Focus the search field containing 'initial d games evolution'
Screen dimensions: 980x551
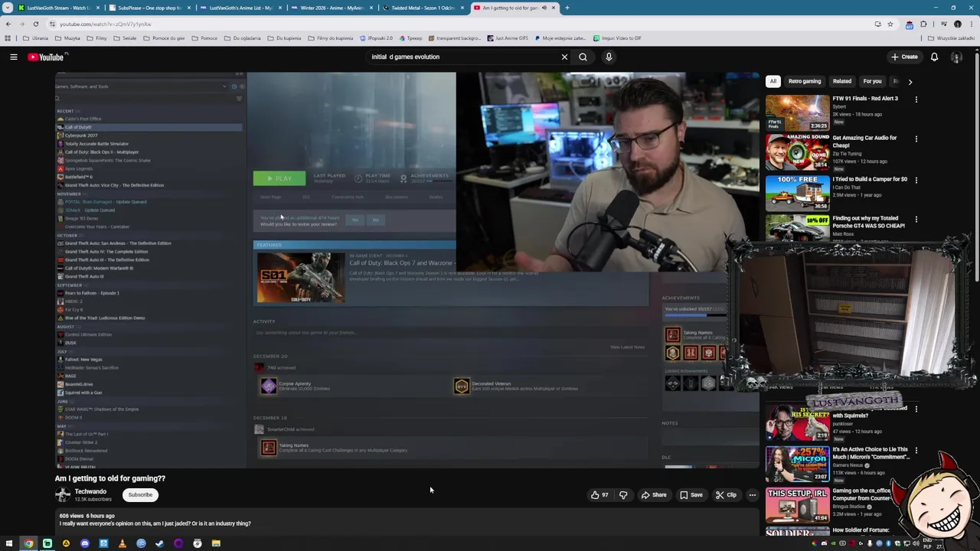click(x=459, y=57)
